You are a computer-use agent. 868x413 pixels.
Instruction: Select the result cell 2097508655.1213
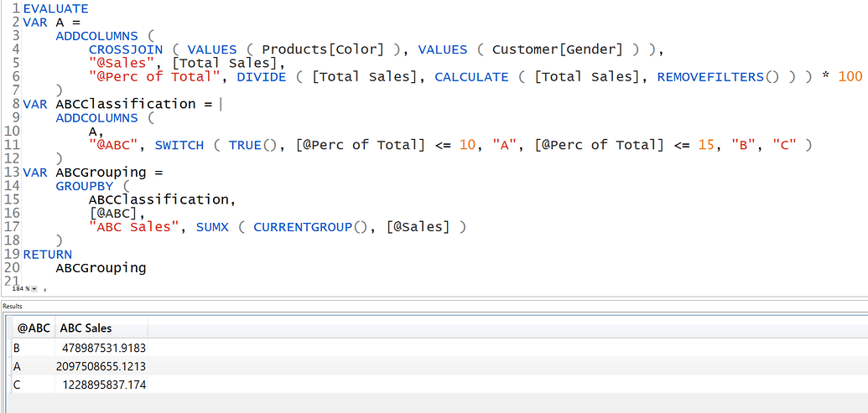[x=101, y=366]
